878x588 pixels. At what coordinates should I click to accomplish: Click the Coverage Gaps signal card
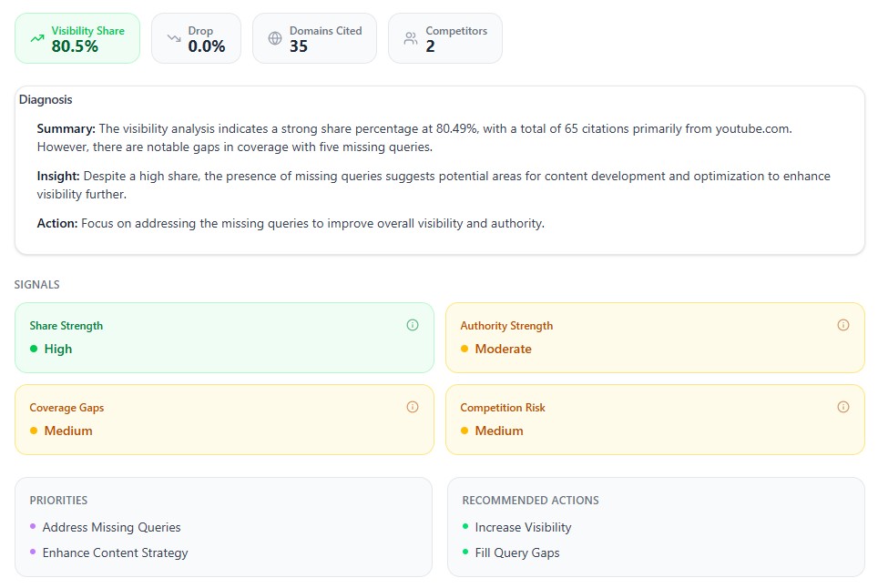pos(225,420)
